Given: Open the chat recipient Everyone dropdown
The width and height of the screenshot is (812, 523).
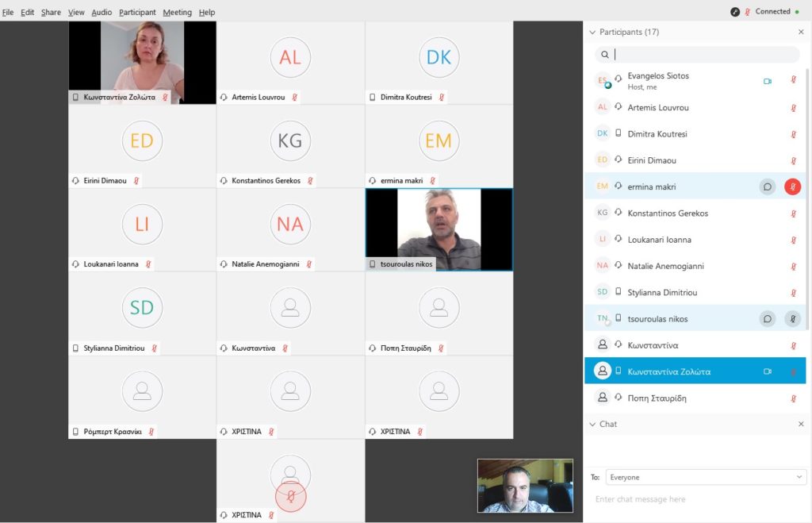Looking at the screenshot, I should tap(706, 477).
